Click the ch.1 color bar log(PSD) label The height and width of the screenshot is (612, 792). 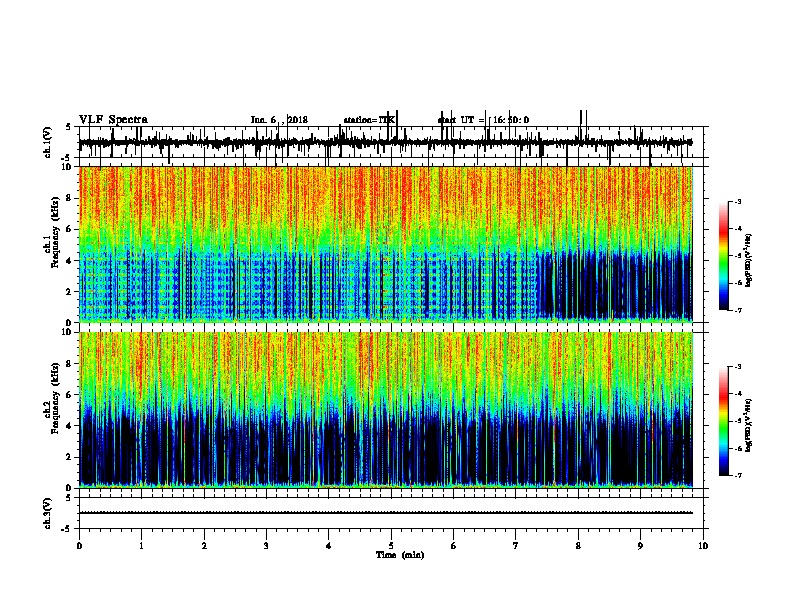pos(748,260)
